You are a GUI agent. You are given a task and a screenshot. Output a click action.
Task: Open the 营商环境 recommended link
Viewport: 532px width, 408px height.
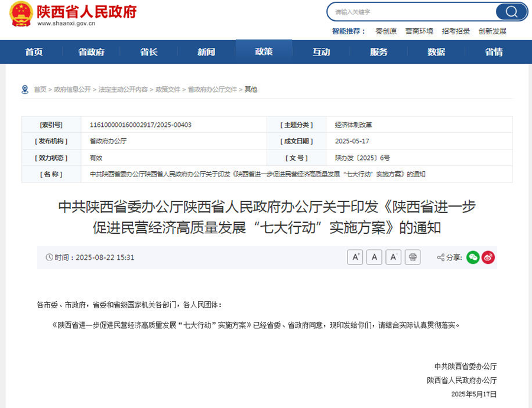point(419,31)
